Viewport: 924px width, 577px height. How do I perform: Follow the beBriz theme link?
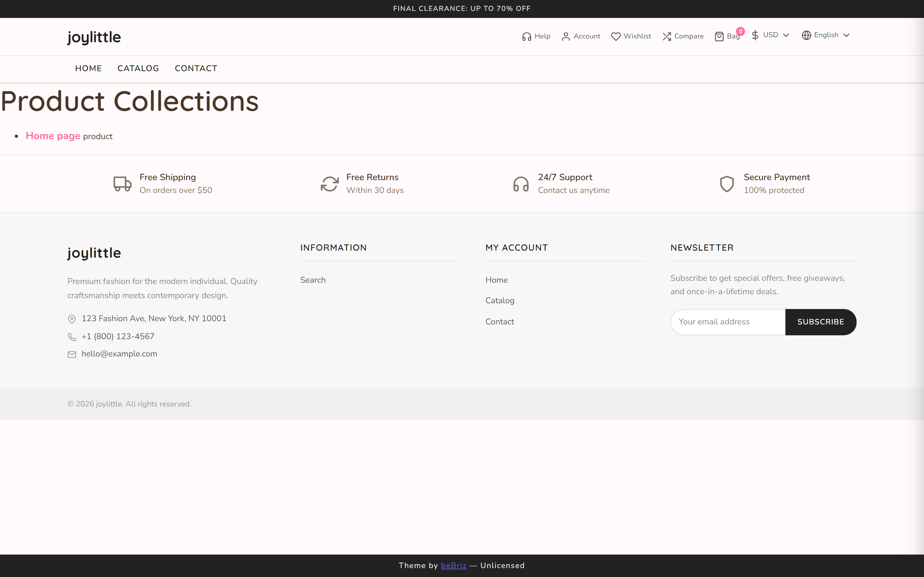pos(453,565)
